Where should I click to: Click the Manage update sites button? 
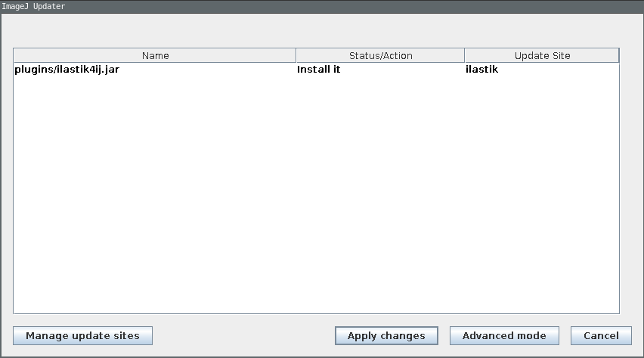point(82,336)
